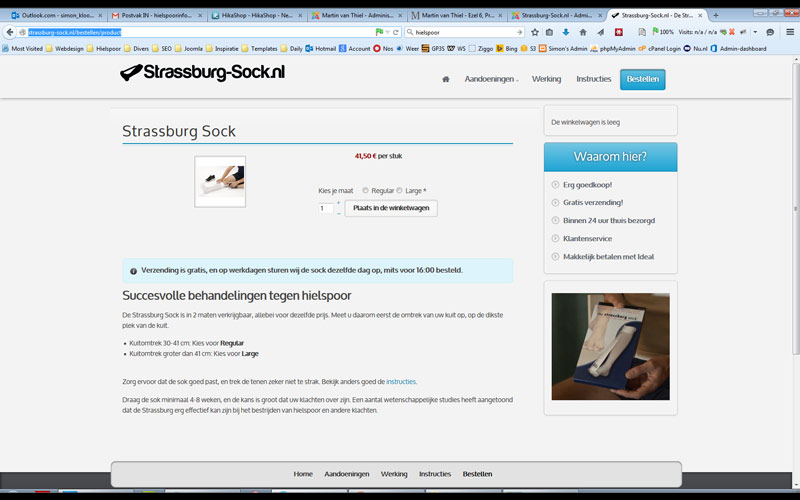Screen dimensions: 800x500
Task: Click the page document icon in toolbar
Action: point(642,32)
